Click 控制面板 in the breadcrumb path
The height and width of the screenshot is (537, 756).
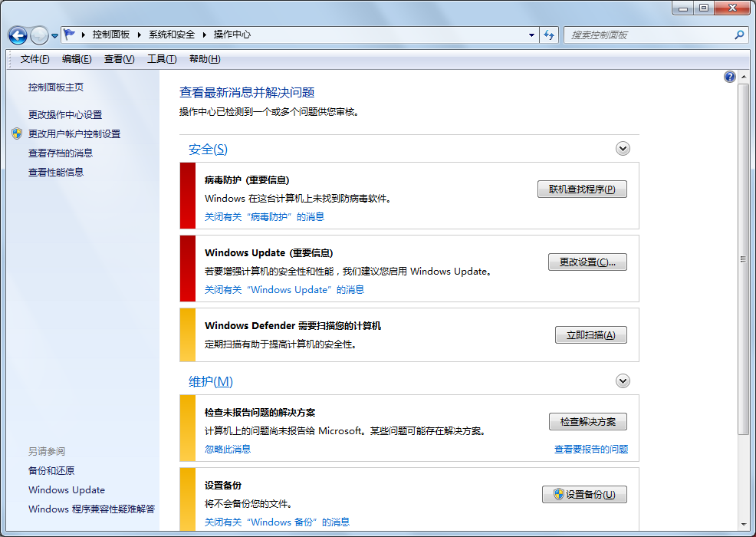click(111, 35)
